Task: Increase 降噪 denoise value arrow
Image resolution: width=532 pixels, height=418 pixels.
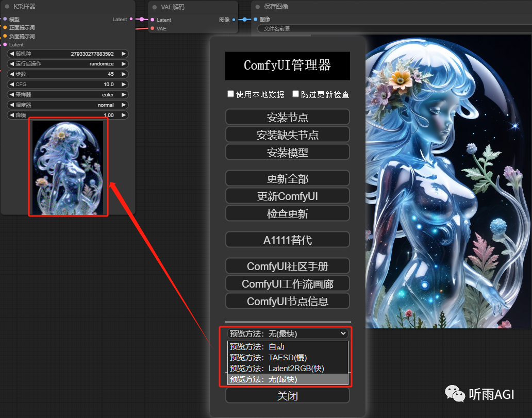Action: pyautogui.click(x=124, y=115)
